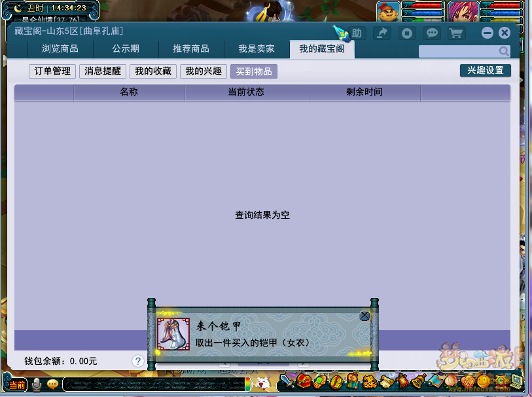
Task: Click the 兴趣设置 button
Action: click(x=486, y=70)
